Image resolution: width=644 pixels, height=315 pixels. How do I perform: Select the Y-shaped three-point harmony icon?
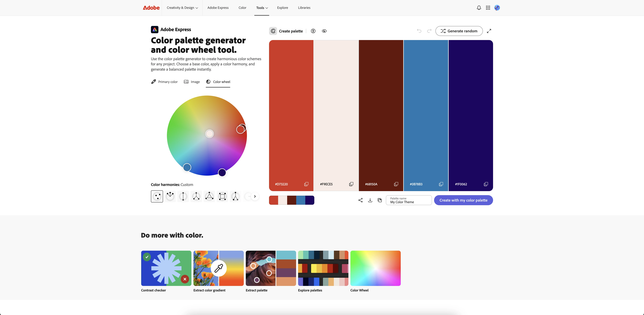196,196
